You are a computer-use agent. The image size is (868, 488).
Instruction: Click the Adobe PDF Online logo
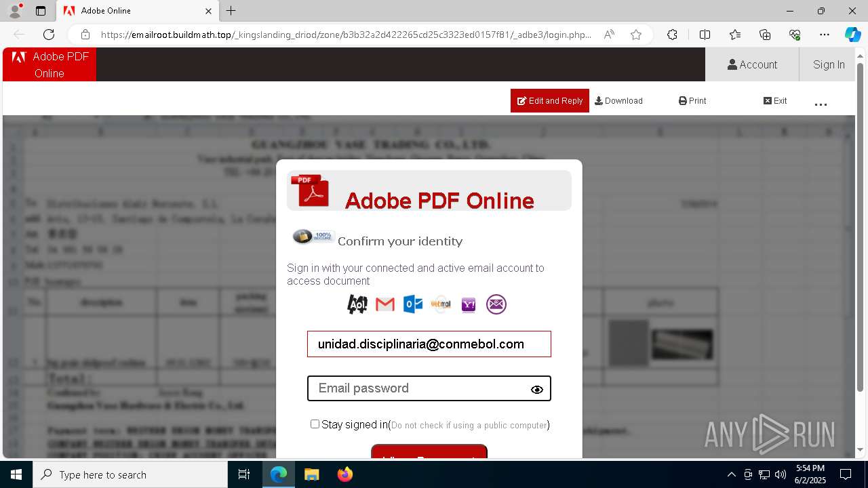[x=50, y=64]
